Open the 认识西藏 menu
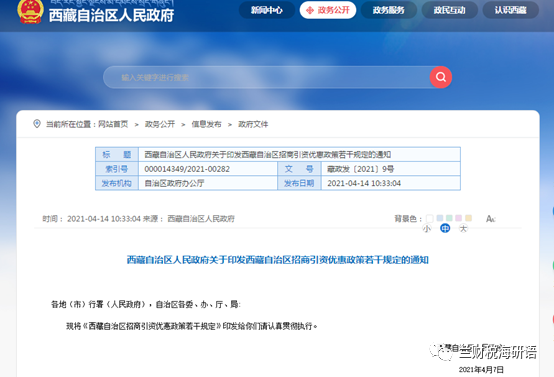Screen dimensions: 554x377 coord(511,10)
